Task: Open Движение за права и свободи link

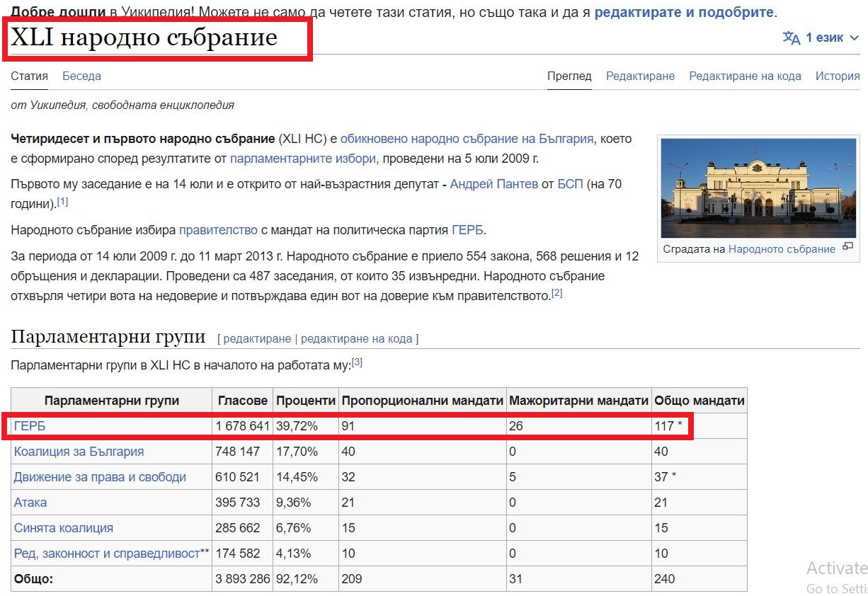Action: click(x=100, y=477)
